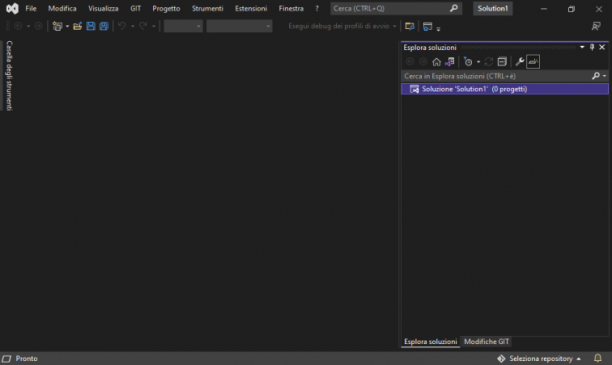Click the toolbar drag grip handle
Image resolution: width=612 pixels, height=365 pixels.
(x=8, y=26)
